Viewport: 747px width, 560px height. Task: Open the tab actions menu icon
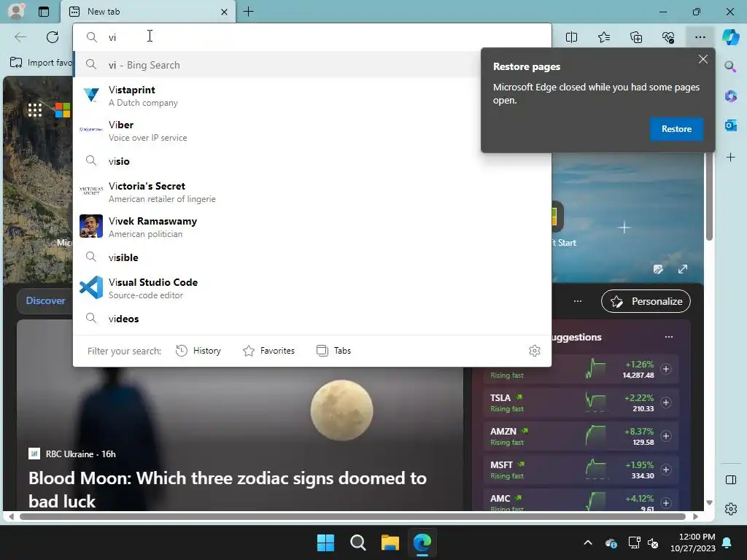pos(44,12)
